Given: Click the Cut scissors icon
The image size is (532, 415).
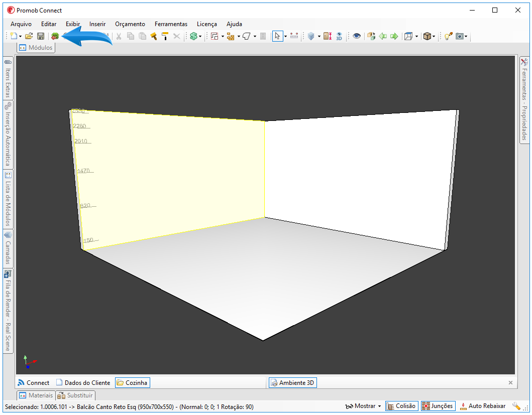Looking at the screenshot, I should [x=119, y=36].
